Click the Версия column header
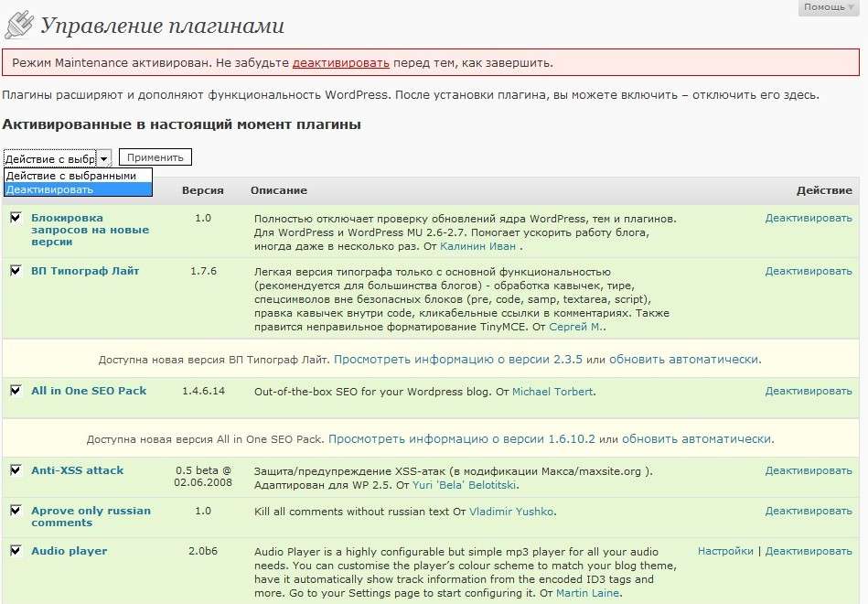Screen dimensions: 868x604 [203, 190]
